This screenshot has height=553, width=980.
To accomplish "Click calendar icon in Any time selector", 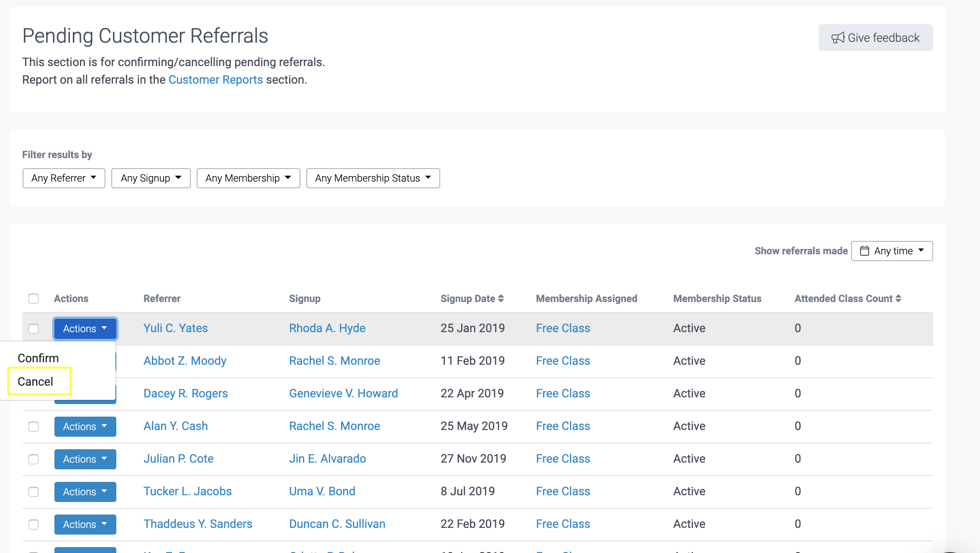I will click(864, 251).
